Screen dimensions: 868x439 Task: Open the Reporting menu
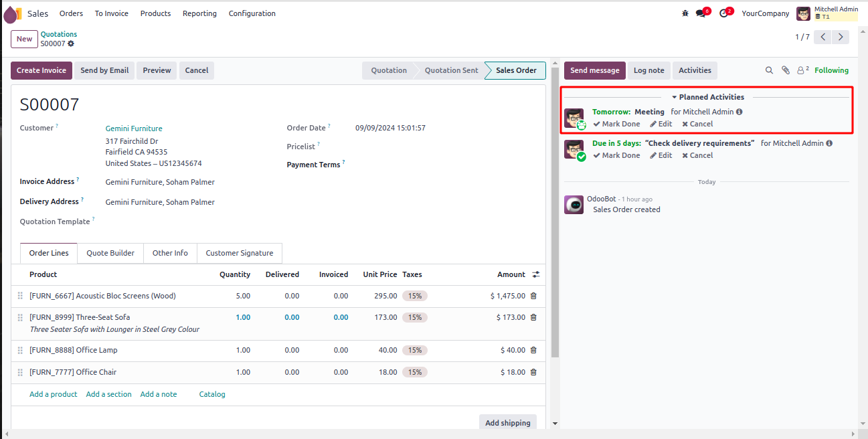(x=199, y=13)
